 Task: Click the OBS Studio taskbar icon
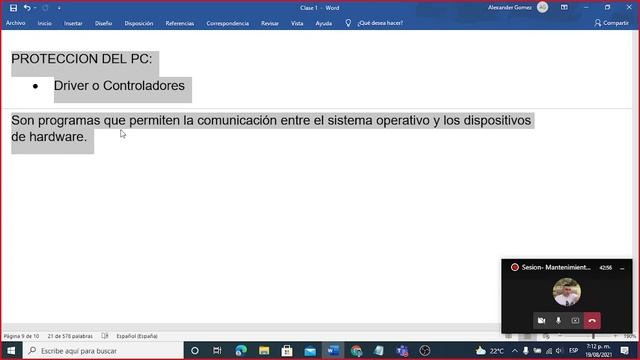click(425, 351)
